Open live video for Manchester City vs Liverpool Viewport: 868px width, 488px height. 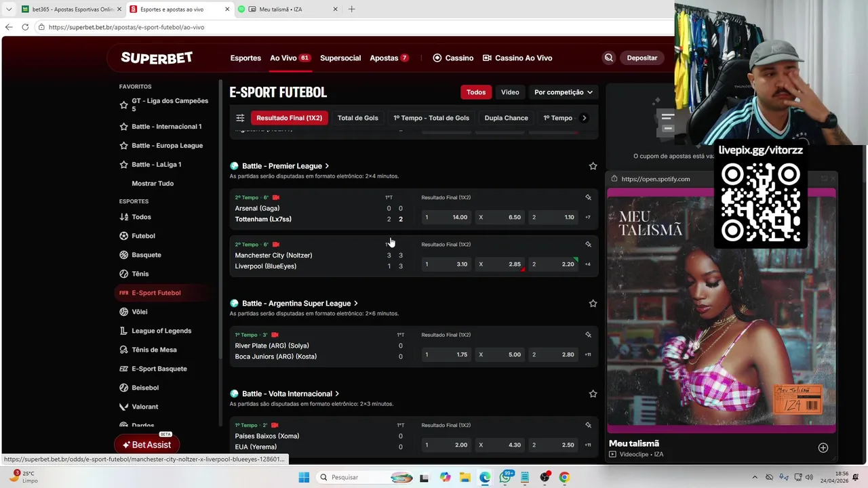click(276, 244)
